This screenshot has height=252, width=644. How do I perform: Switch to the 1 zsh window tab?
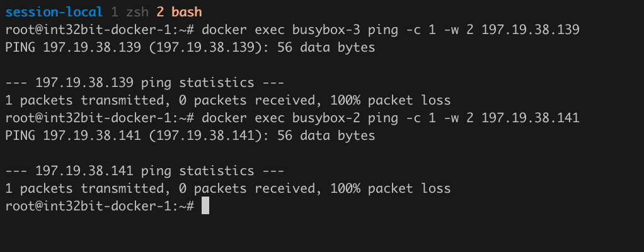130,13
